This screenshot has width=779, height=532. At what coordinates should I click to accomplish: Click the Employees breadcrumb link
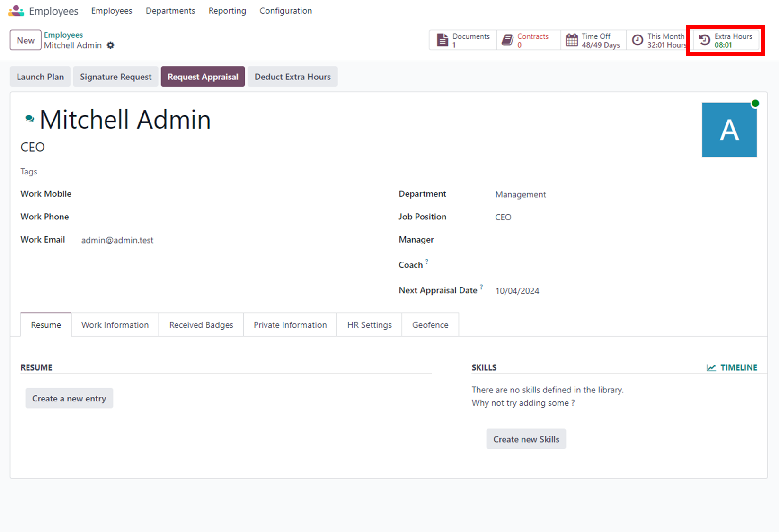[63, 35]
